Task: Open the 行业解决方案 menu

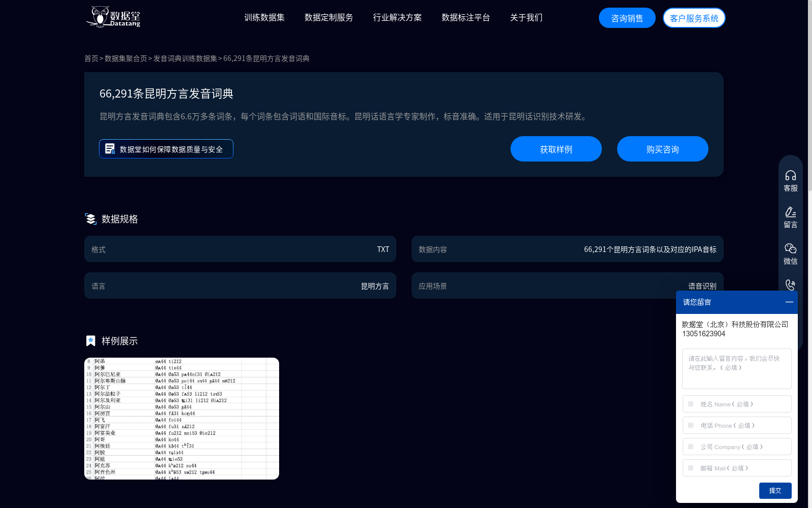Action: (397, 18)
